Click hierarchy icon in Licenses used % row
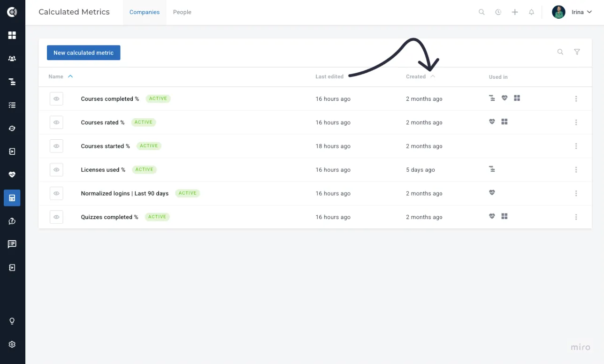 pyautogui.click(x=492, y=169)
